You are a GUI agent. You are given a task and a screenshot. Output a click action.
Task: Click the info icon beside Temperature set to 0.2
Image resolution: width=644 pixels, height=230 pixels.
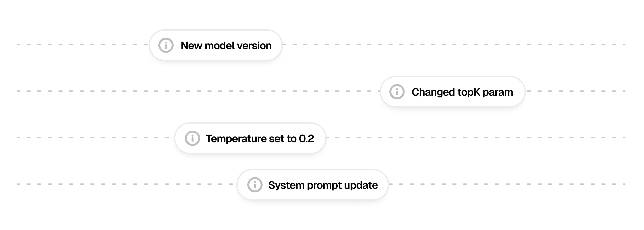tap(192, 138)
